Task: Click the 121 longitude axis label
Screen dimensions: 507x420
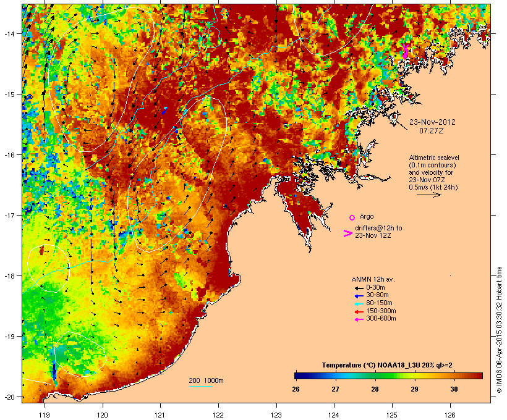Action: click(x=160, y=415)
